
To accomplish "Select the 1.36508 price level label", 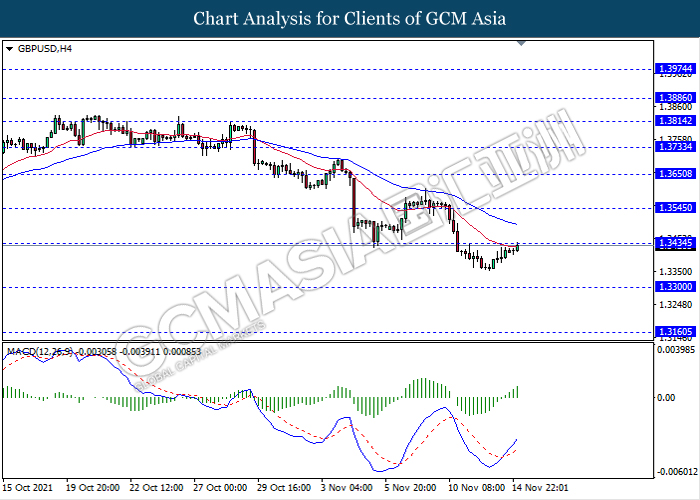I will click(675, 174).
